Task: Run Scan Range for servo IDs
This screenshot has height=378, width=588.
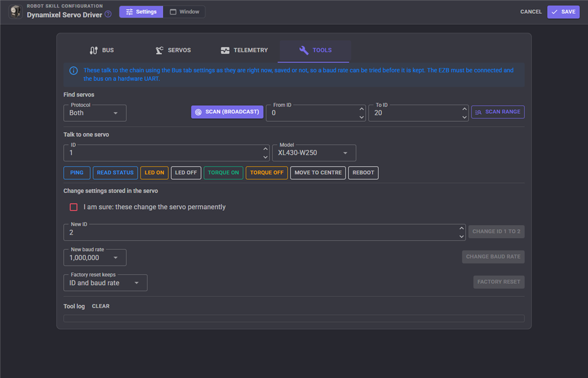Action: coord(498,112)
